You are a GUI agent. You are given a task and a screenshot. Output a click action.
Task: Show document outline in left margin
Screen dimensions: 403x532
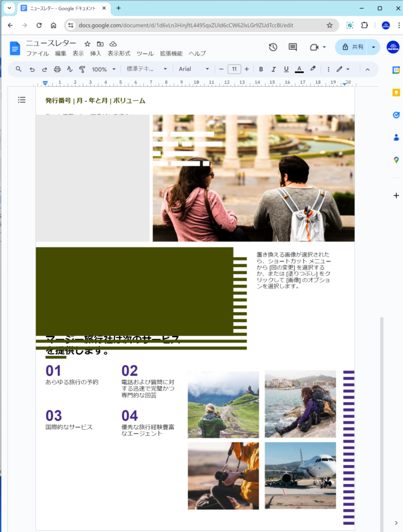click(22, 100)
